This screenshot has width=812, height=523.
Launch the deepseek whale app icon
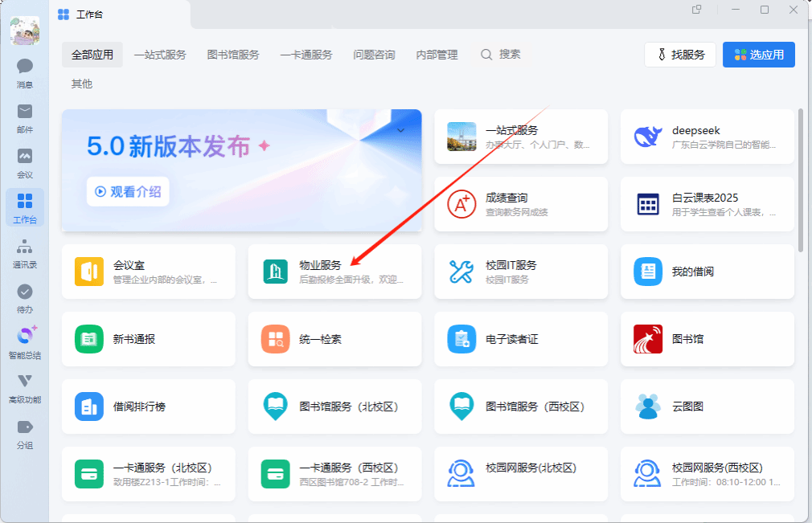click(648, 137)
